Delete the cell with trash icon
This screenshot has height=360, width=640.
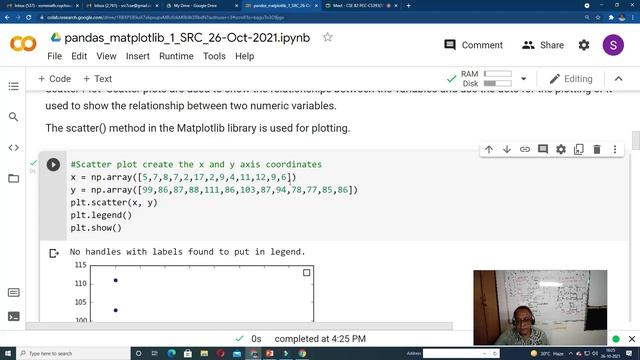pyautogui.click(x=597, y=149)
